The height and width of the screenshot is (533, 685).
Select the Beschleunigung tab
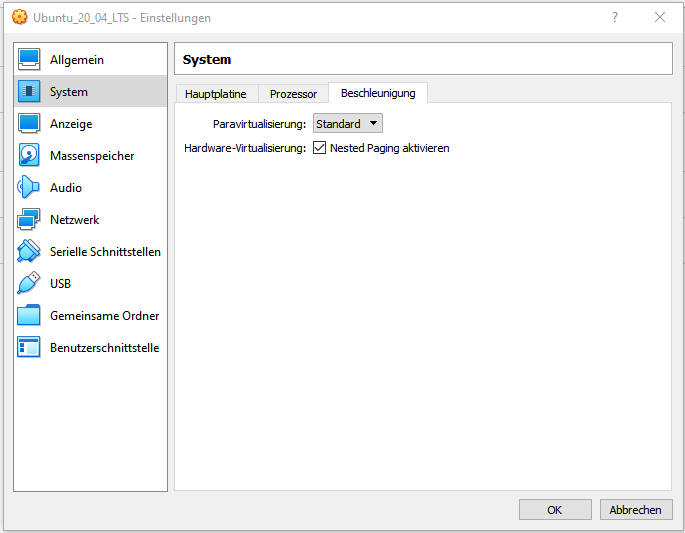click(x=378, y=93)
